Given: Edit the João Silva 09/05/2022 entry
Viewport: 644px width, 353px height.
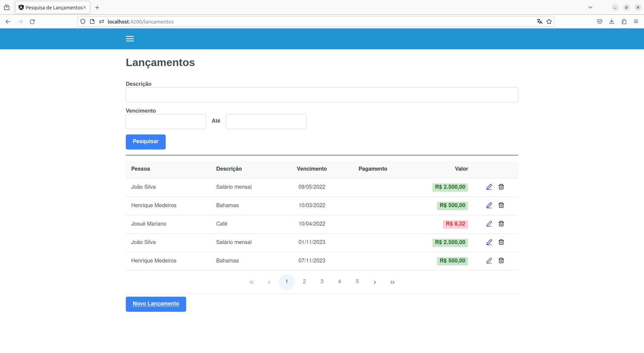Looking at the screenshot, I should click(489, 187).
